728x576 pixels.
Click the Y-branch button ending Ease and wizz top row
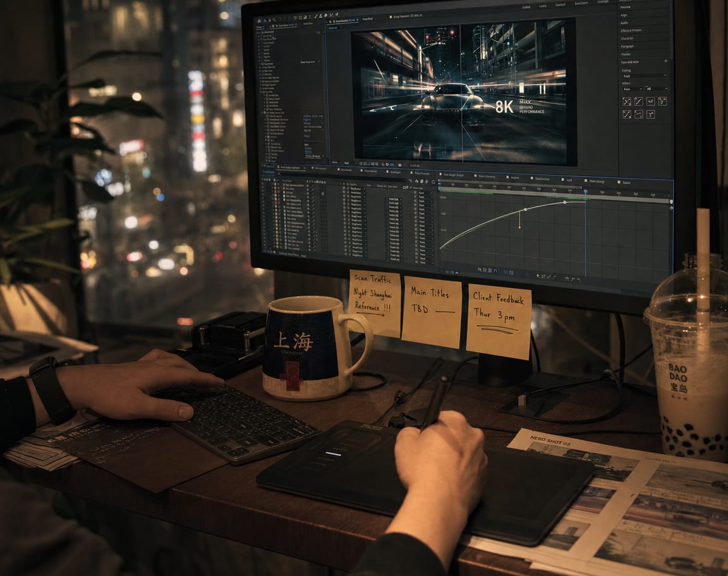662,101
